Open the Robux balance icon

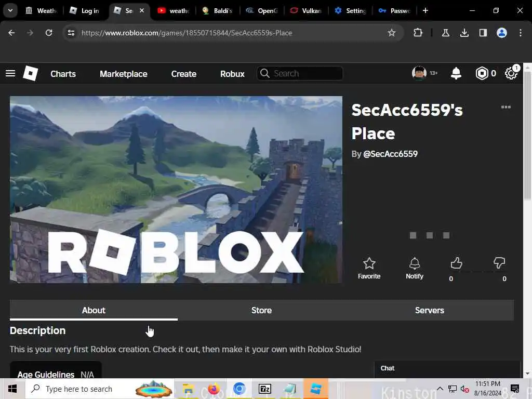[x=482, y=73]
